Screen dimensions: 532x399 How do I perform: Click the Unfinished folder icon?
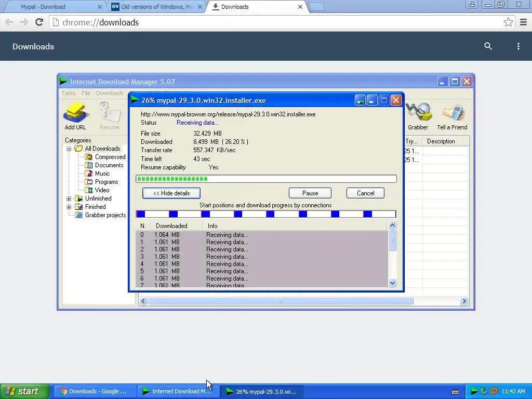[x=79, y=198]
